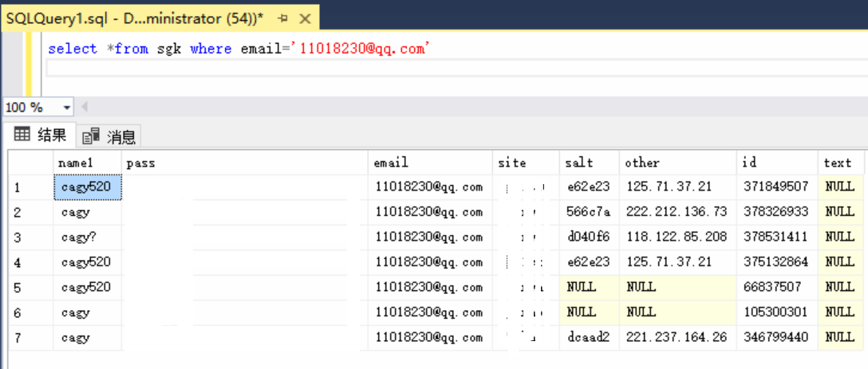This screenshot has height=369, width=868.
Task: Click the id cell 66837507
Action: (x=778, y=288)
